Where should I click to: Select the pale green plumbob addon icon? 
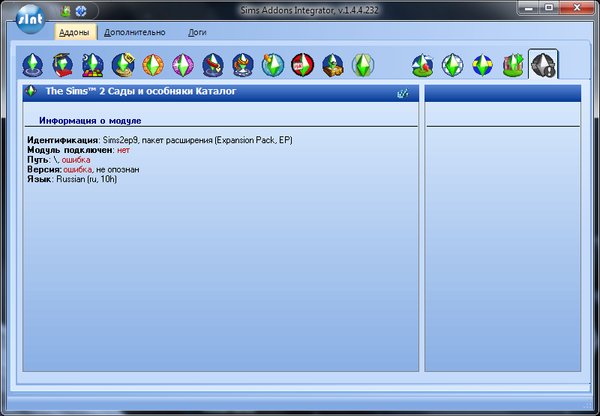[x=363, y=65]
